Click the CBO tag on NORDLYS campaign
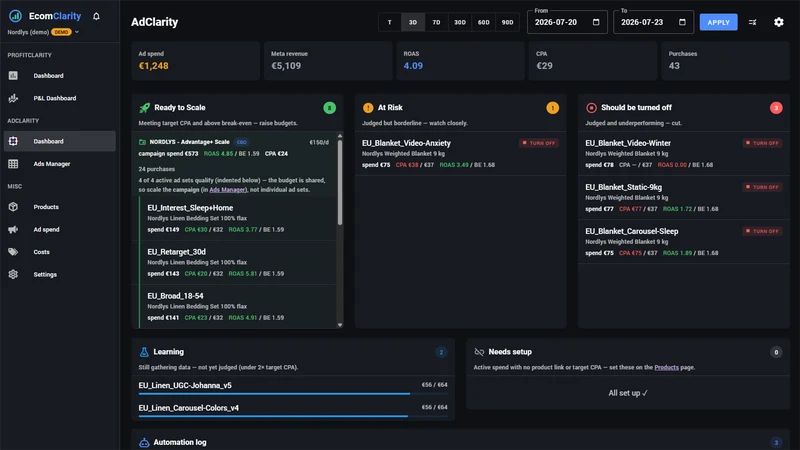The height and width of the screenshot is (450, 800). click(x=241, y=142)
